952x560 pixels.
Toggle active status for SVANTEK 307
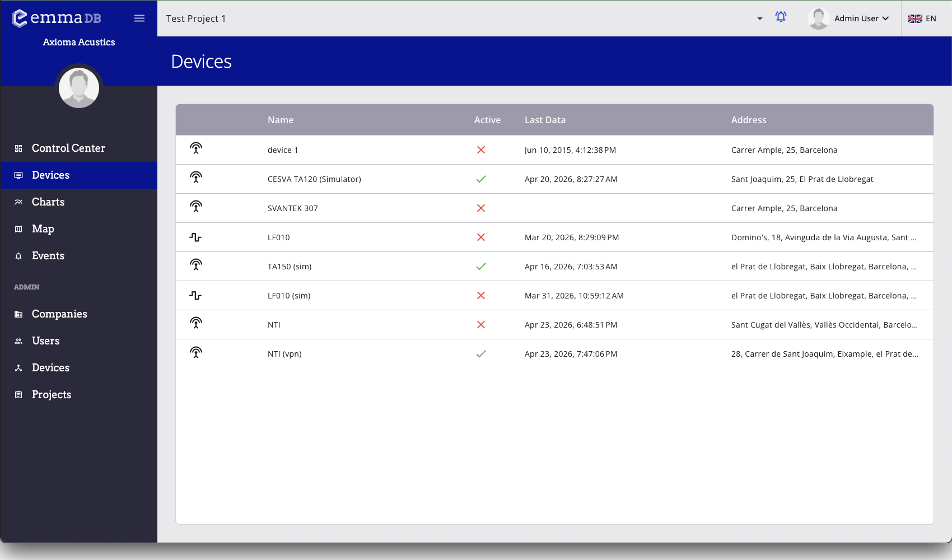[x=480, y=208]
